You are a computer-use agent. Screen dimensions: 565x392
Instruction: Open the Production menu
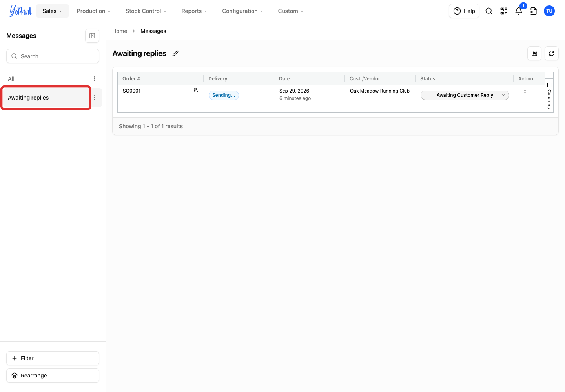[94, 11]
